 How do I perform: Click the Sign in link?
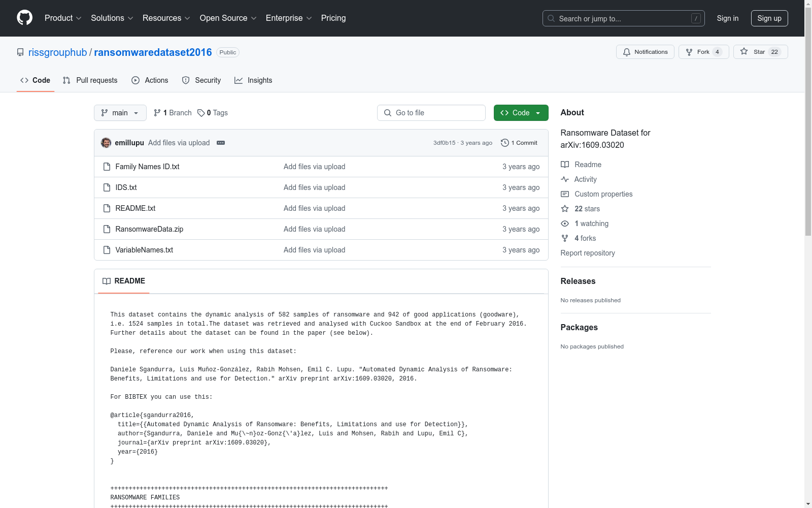click(728, 18)
